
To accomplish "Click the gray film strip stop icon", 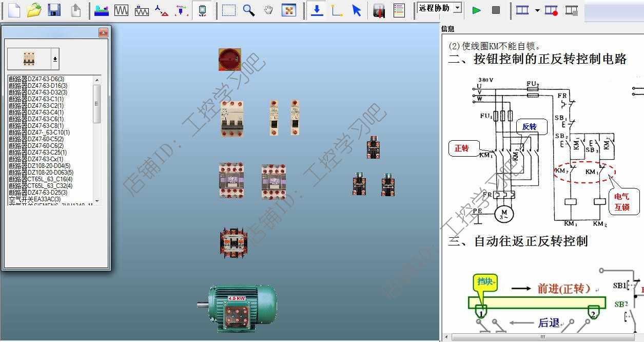I will point(572,10).
